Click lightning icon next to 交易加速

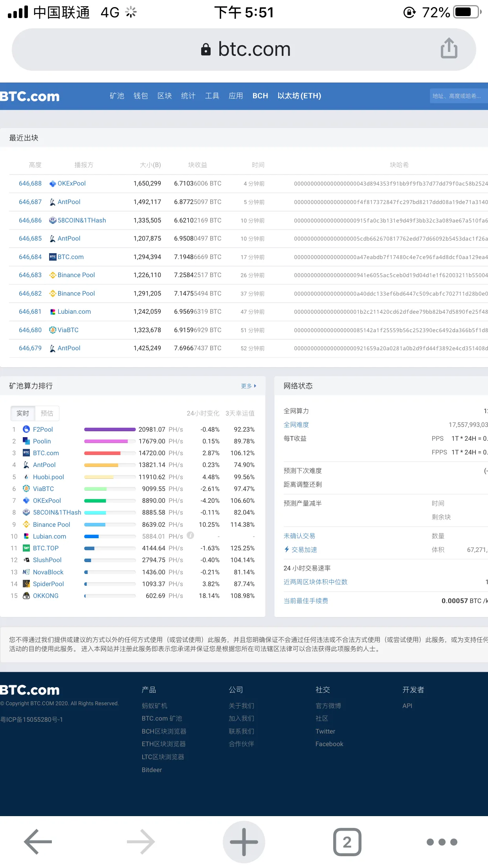287,550
